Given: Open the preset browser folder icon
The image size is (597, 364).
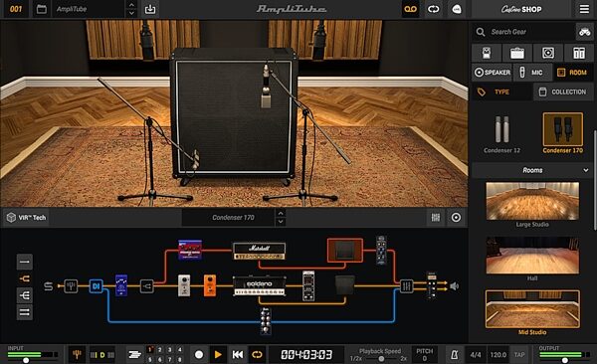Looking at the screenshot, I should click(x=42, y=9).
